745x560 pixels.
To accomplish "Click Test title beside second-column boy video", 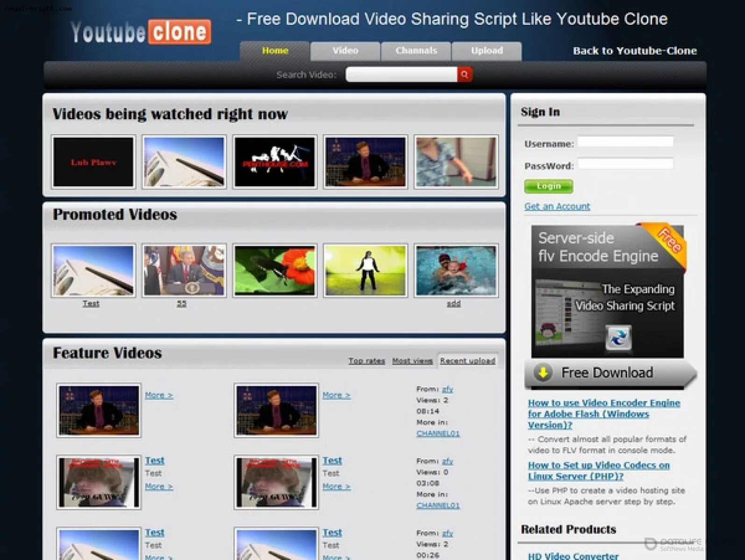I will pos(332,460).
